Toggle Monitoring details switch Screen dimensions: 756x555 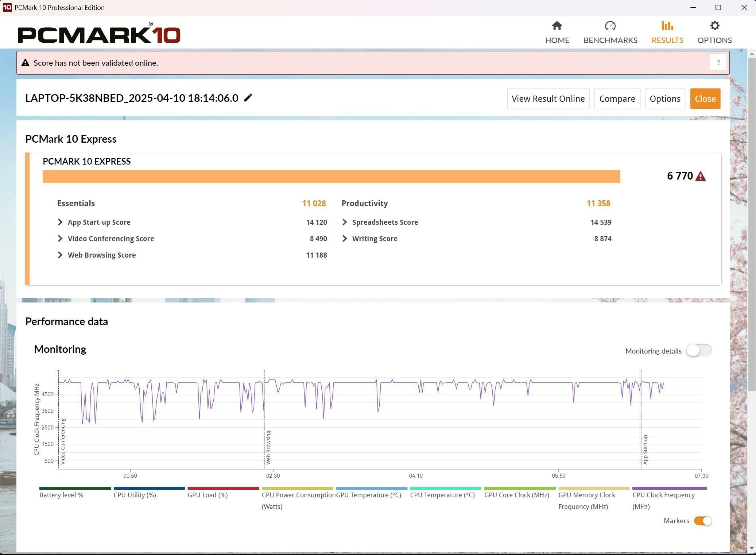698,351
